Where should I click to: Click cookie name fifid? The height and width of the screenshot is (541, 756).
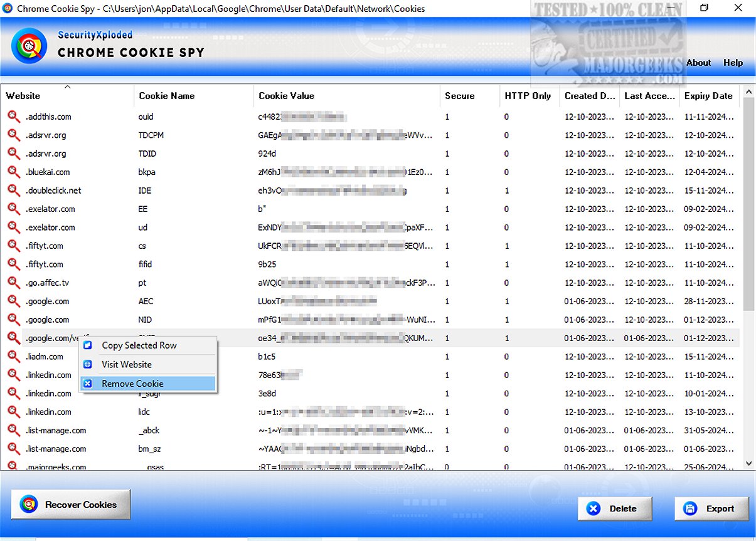145,264
